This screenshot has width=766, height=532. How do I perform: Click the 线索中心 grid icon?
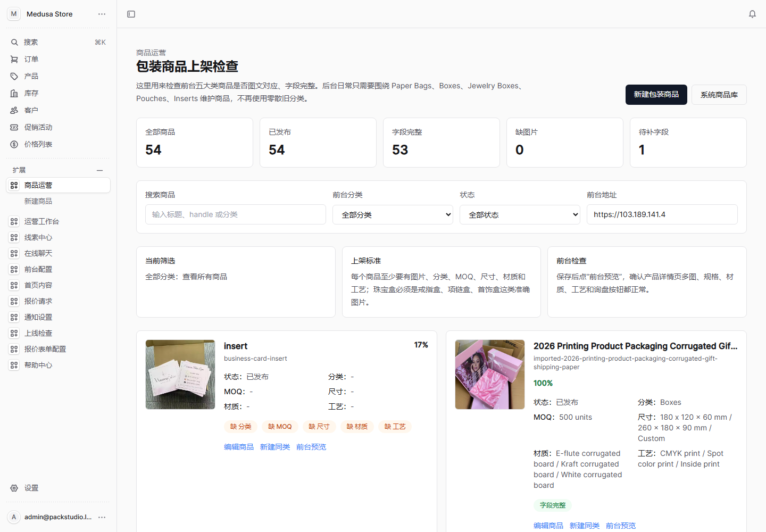click(14, 237)
